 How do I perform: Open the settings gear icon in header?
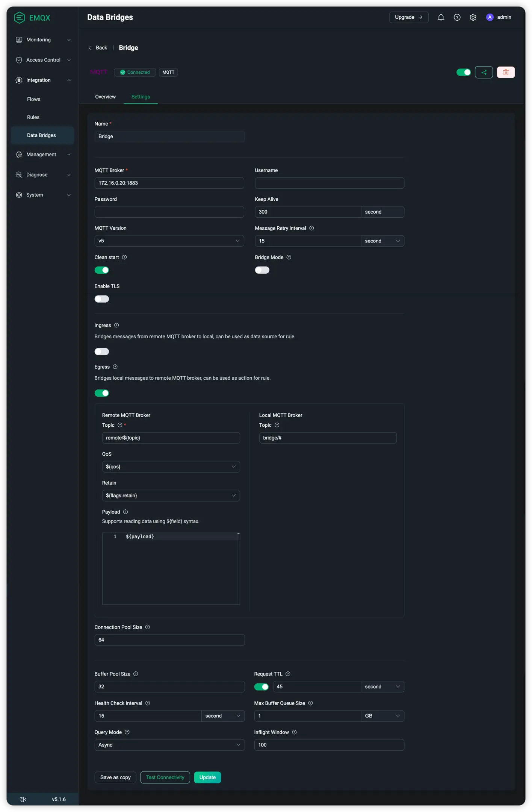(x=473, y=17)
